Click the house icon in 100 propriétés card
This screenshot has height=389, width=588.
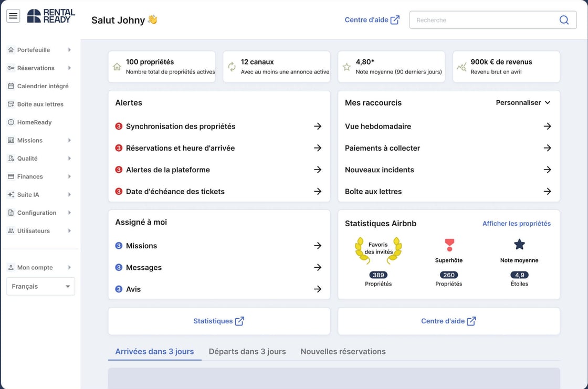coord(117,67)
